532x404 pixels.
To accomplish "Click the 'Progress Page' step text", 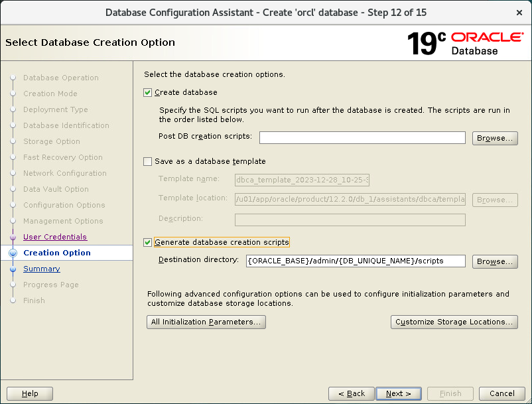I will pos(51,285).
